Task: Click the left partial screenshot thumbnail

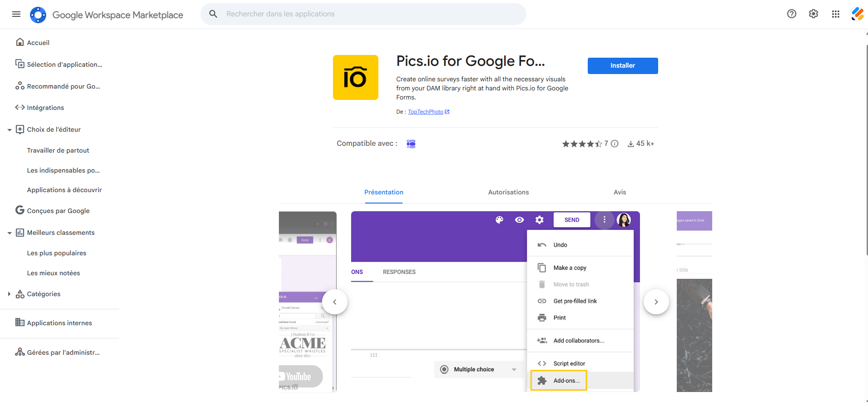Action: click(x=308, y=302)
